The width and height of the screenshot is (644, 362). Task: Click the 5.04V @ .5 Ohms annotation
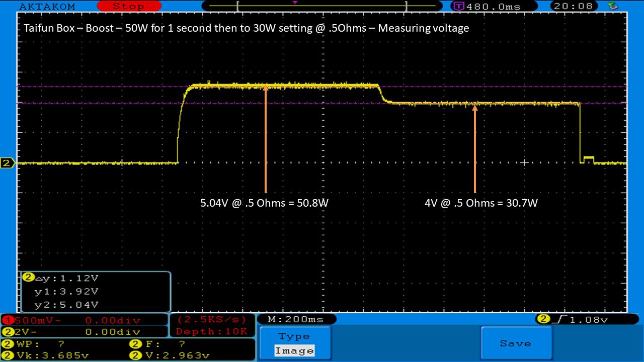coord(265,204)
